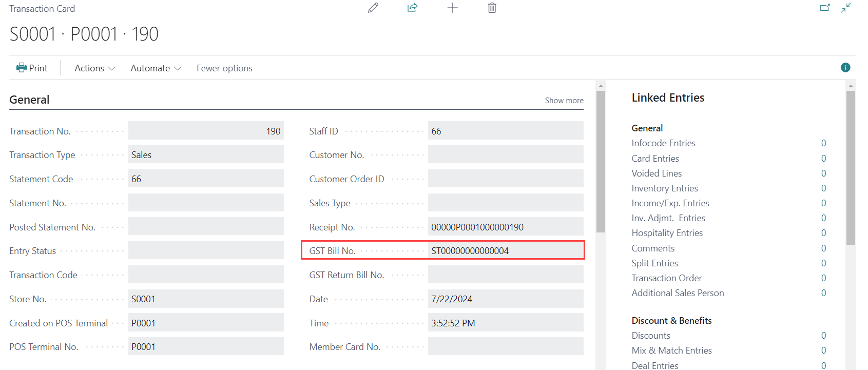Open the Automate dropdown
The width and height of the screenshot is (868, 370).
156,68
